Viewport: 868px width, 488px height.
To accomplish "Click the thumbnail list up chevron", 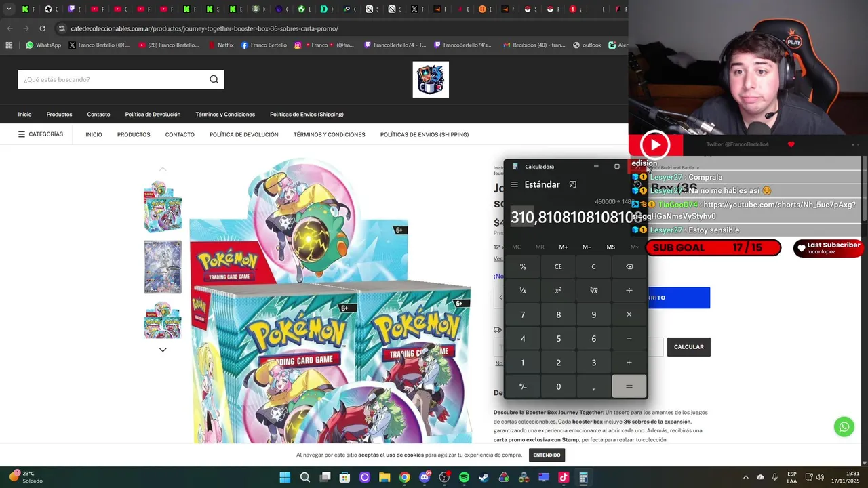I will click(x=163, y=169).
